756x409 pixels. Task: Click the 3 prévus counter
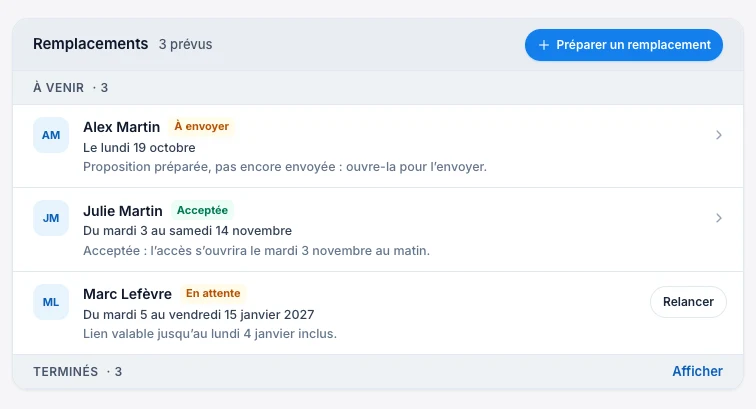pos(186,44)
